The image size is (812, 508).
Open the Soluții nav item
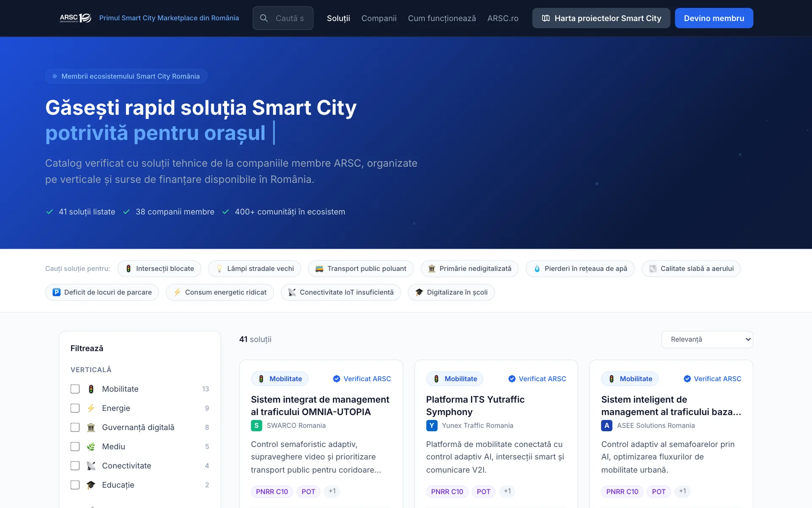pyautogui.click(x=338, y=18)
